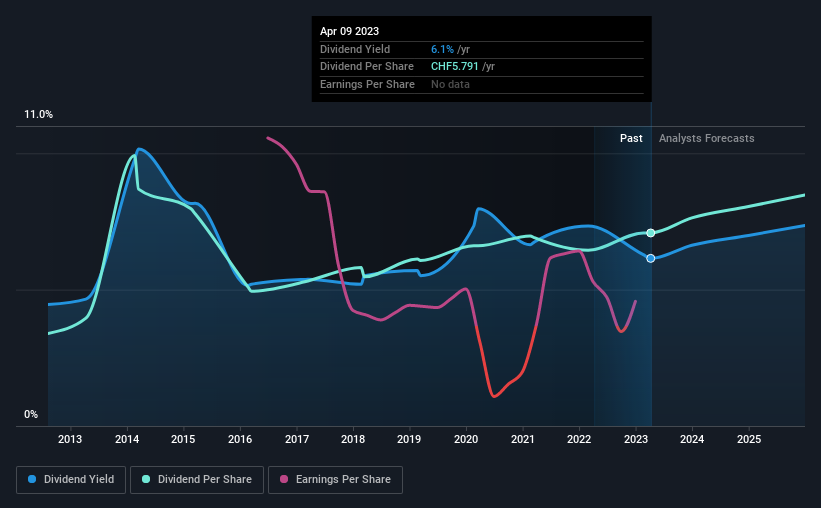The width and height of the screenshot is (821, 508).
Task: Click the 2016 x-axis label
Action: click(x=240, y=439)
